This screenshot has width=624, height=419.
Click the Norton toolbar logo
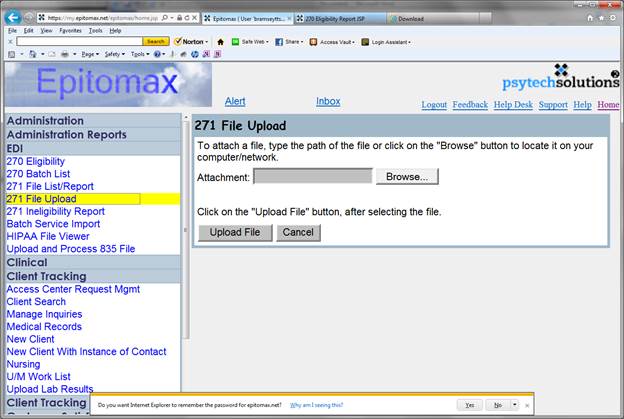(x=190, y=42)
